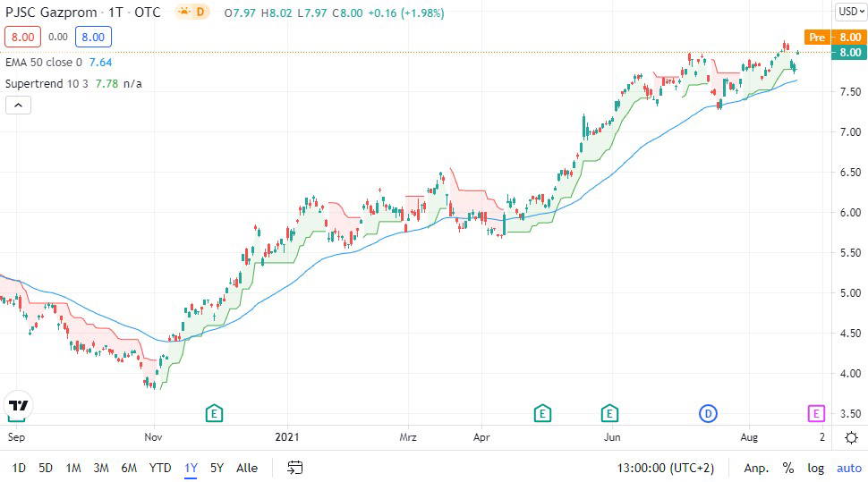The width and height of the screenshot is (868, 482).
Task: Click the blue 8.00 buy price button
Action: pos(93,37)
